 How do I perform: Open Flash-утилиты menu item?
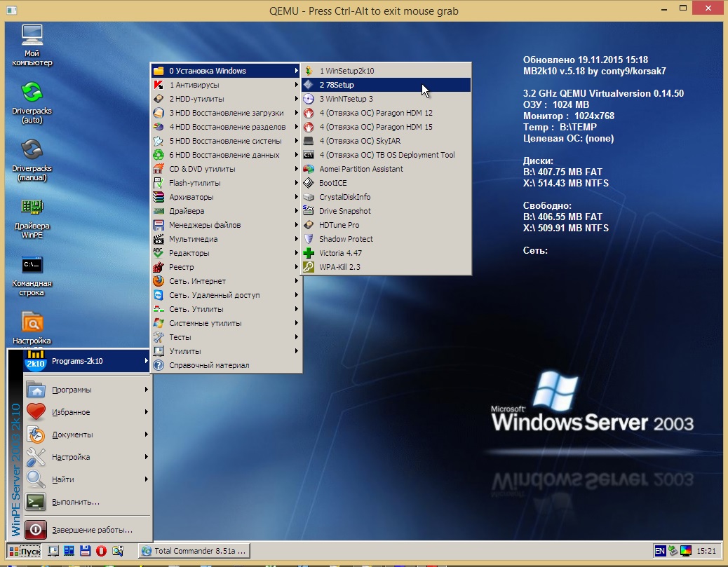click(227, 183)
